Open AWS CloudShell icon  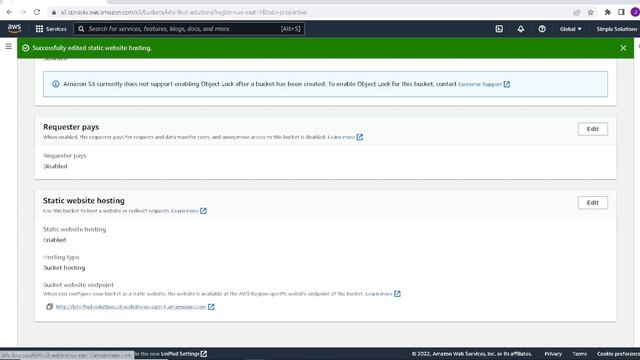tap(499, 29)
